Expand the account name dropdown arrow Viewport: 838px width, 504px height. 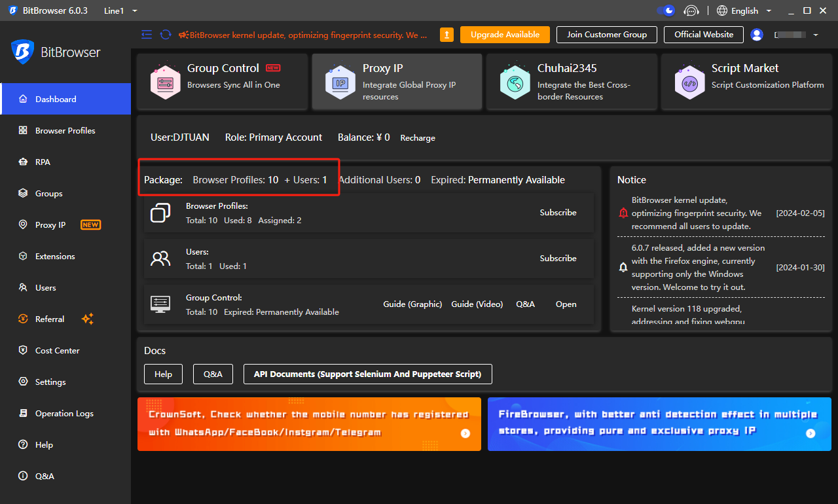point(816,35)
